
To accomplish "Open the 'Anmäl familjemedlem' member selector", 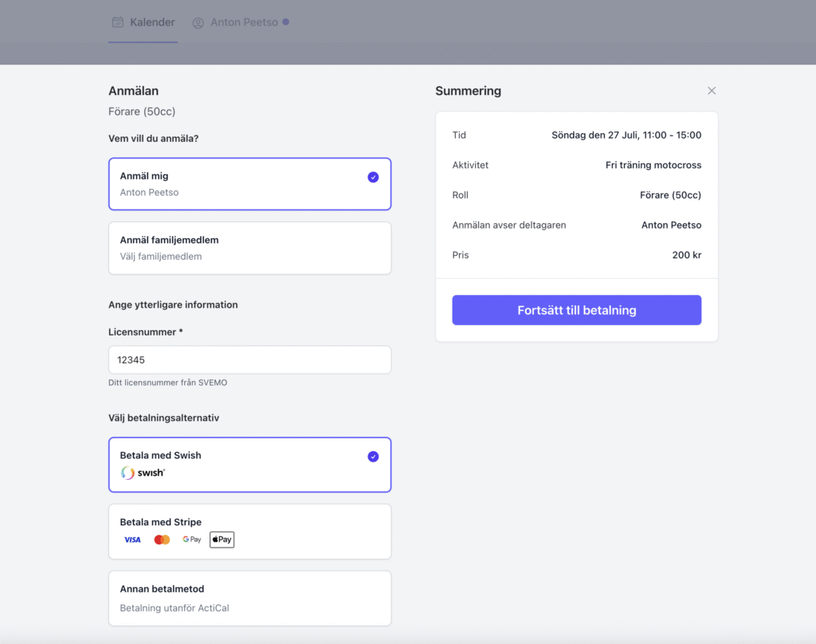I will [249, 248].
